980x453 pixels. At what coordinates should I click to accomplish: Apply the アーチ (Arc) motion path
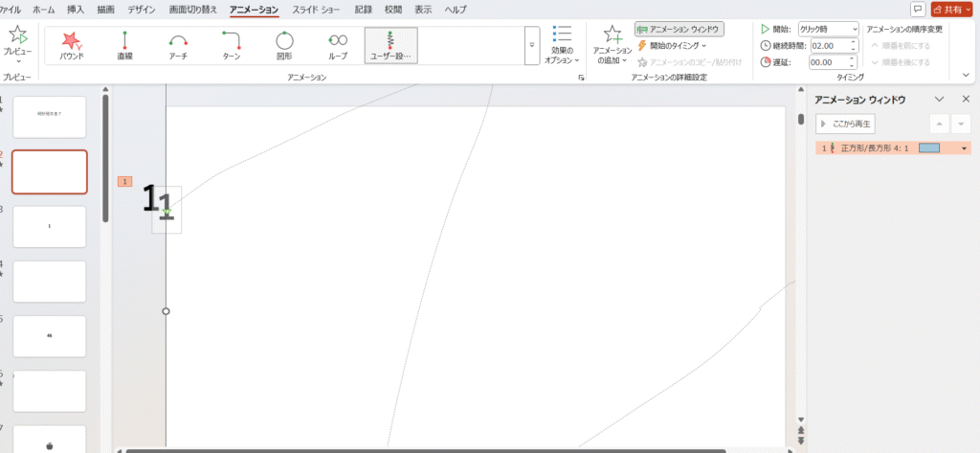point(178,45)
